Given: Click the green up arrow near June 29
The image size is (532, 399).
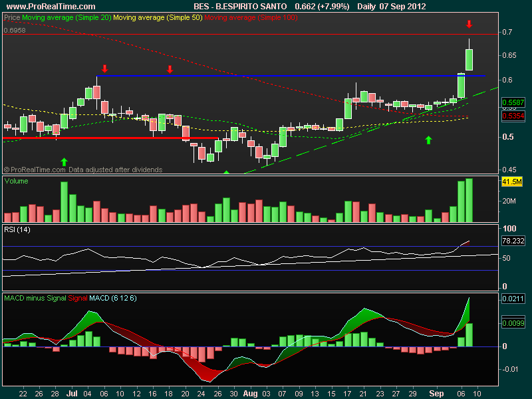Looking at the screenshot, I should pos(64,162).
